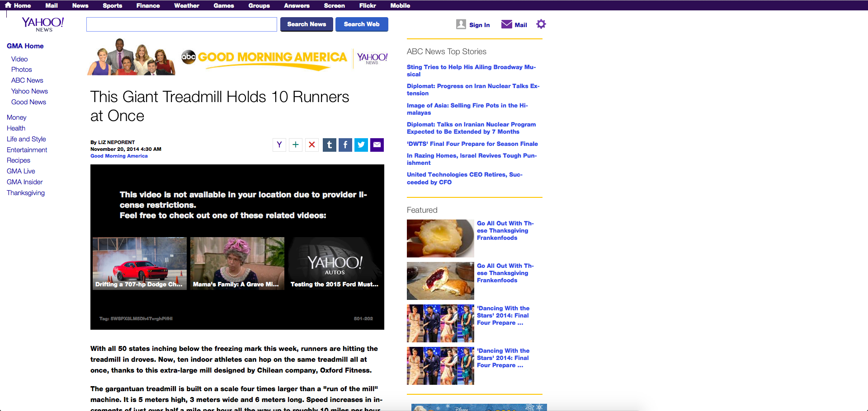Viewport: 868px width, 411px height.
Task: Click the Search News button
Action: coord(307,24)
